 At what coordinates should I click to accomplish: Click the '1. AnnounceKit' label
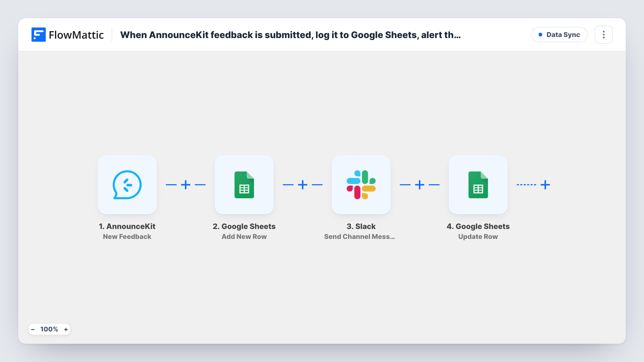click(127, 226)
